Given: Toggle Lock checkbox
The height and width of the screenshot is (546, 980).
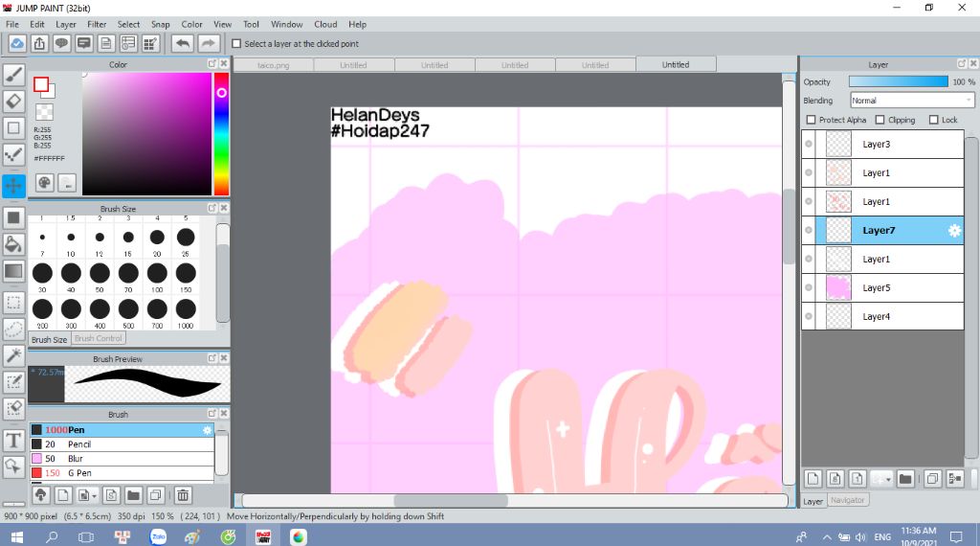Looking at the screenshot, I should (x=934, y=120).
